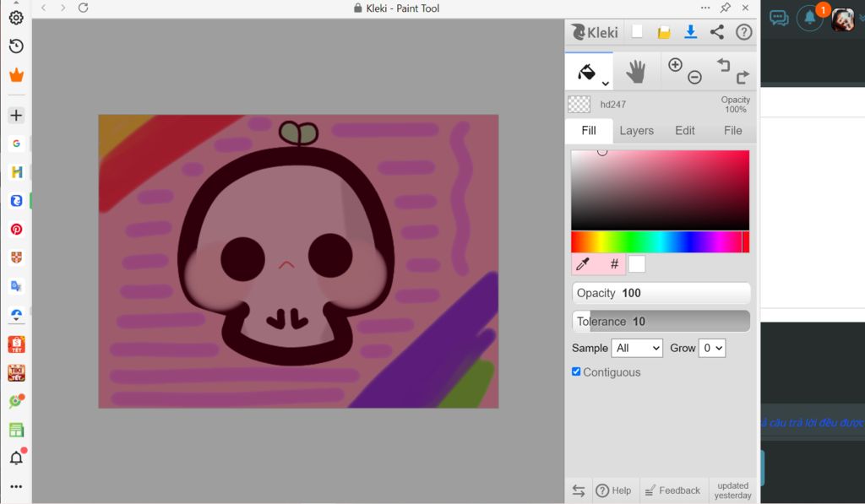Activate the eyedropper color picker
865x504 pixels.
(x=583, y=264)
